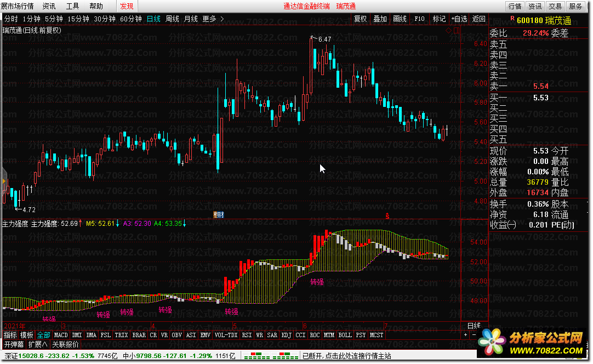The height and width of the screenshot is (364, 593).
Task: Select the 全部 indicator filter
Action: click(43, 335)
